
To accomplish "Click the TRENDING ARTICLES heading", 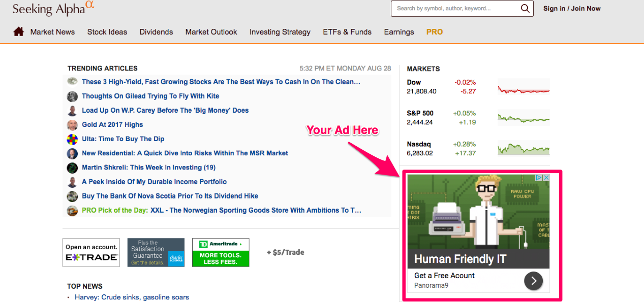I will [102, 68].
